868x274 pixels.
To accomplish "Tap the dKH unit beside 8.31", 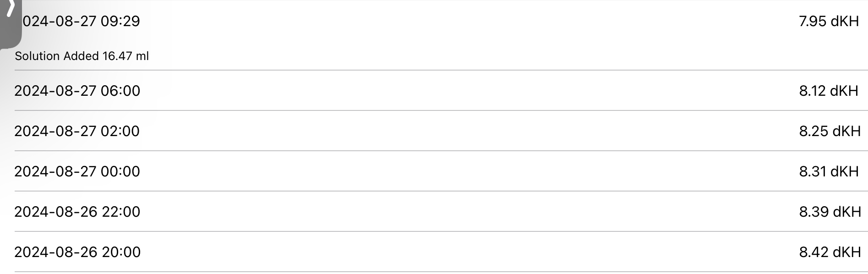I will click(844, 171).
